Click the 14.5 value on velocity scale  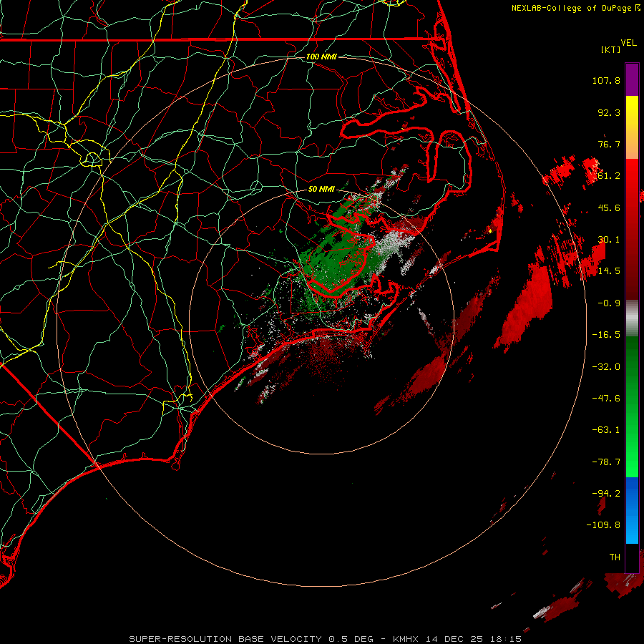(609, 271)
